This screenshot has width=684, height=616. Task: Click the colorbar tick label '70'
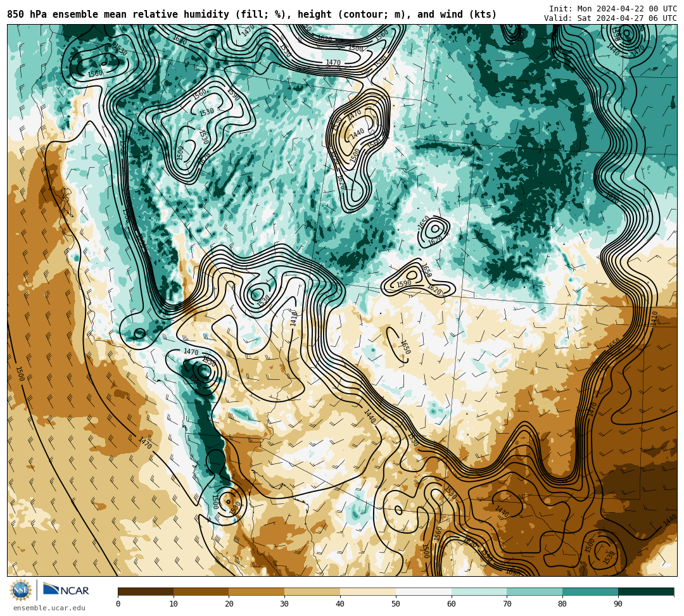click(507, 604)
